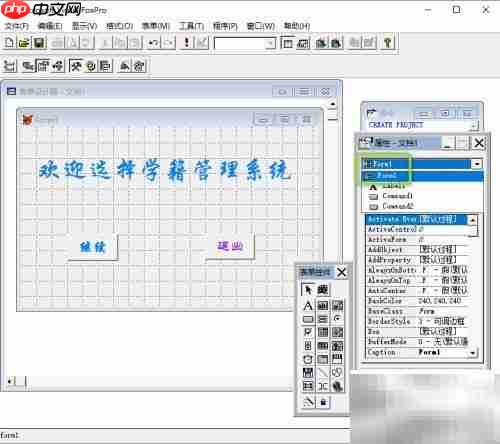Select the AutoCenter property row

(417, 291)
